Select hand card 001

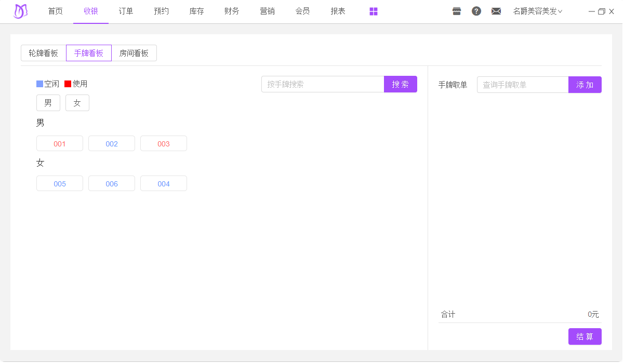(x=60, y=144)
